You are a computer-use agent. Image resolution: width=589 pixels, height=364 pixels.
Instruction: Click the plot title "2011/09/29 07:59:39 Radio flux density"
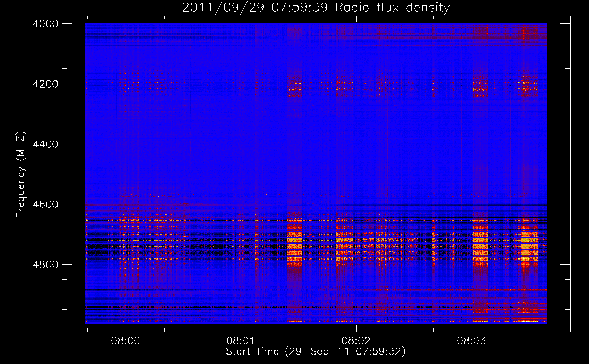click(x=316, y=7)
